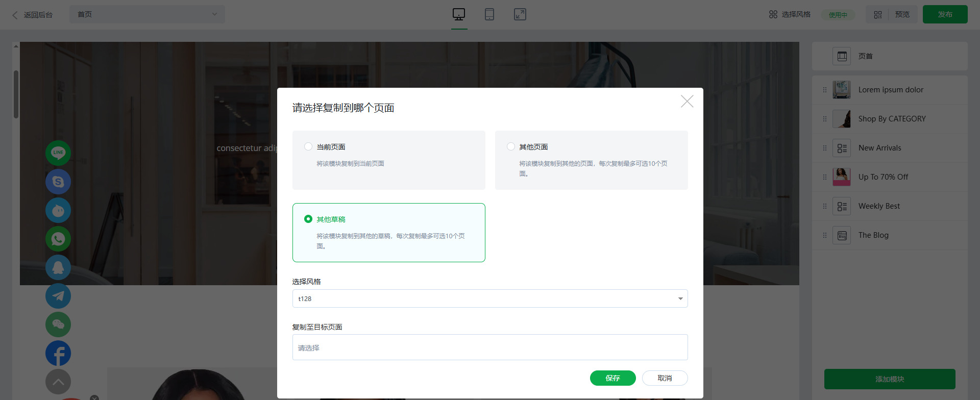Switch to mobile preview icon
The width and height of the screenshot is (980, 400).
coord(489,14)
